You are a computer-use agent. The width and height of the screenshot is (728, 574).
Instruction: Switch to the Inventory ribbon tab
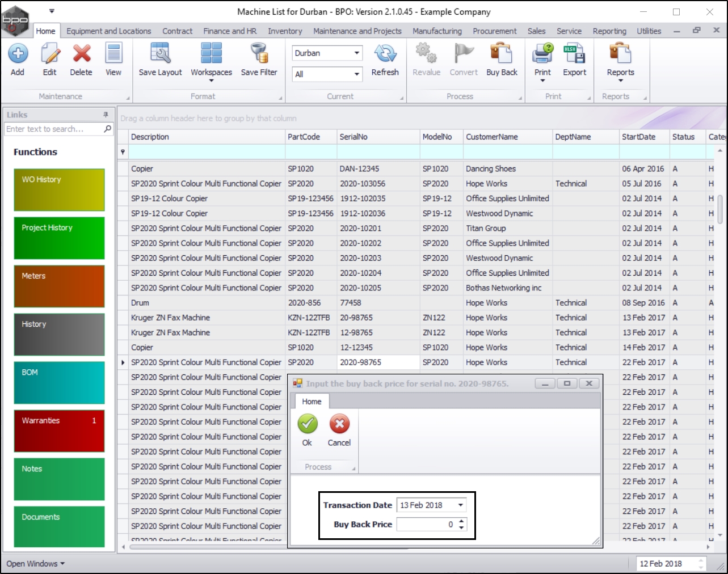pos(285,31)
